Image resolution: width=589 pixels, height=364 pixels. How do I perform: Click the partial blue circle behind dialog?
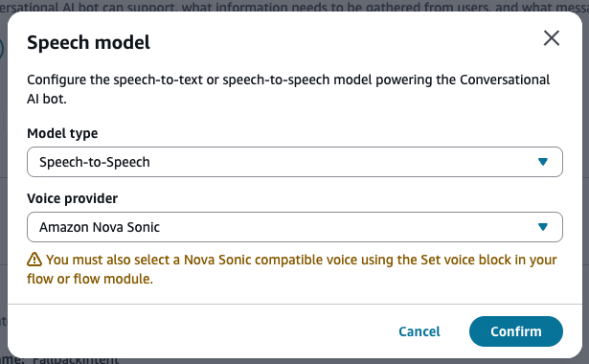(2, 49)
